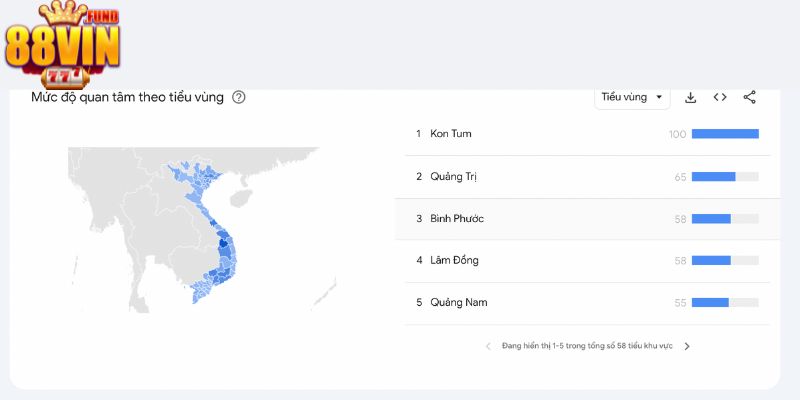
Task: Click the share icon
Action: 749,97
